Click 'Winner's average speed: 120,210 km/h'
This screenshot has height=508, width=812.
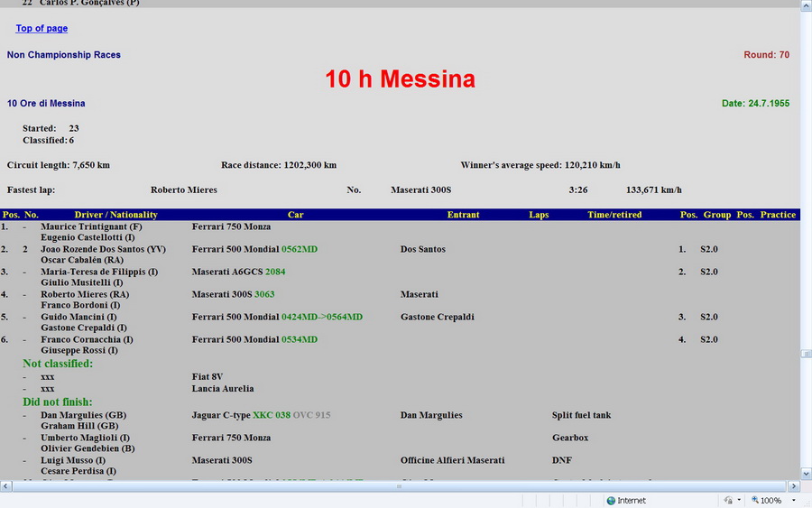[x=540, y=165]
